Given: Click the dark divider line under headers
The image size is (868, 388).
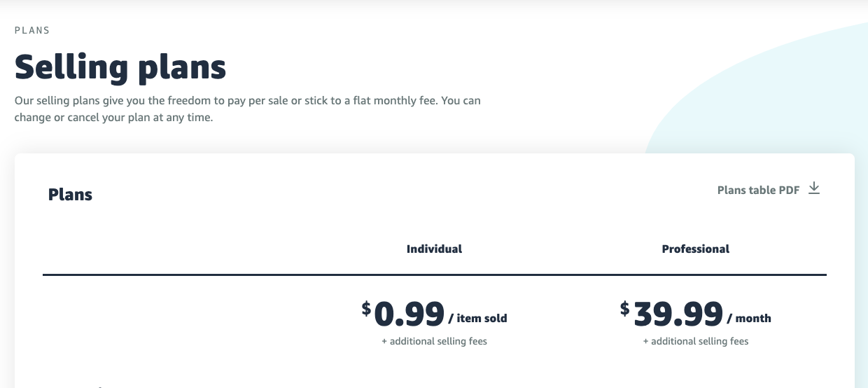Looking at the screenshot, I should pos(434,275).
